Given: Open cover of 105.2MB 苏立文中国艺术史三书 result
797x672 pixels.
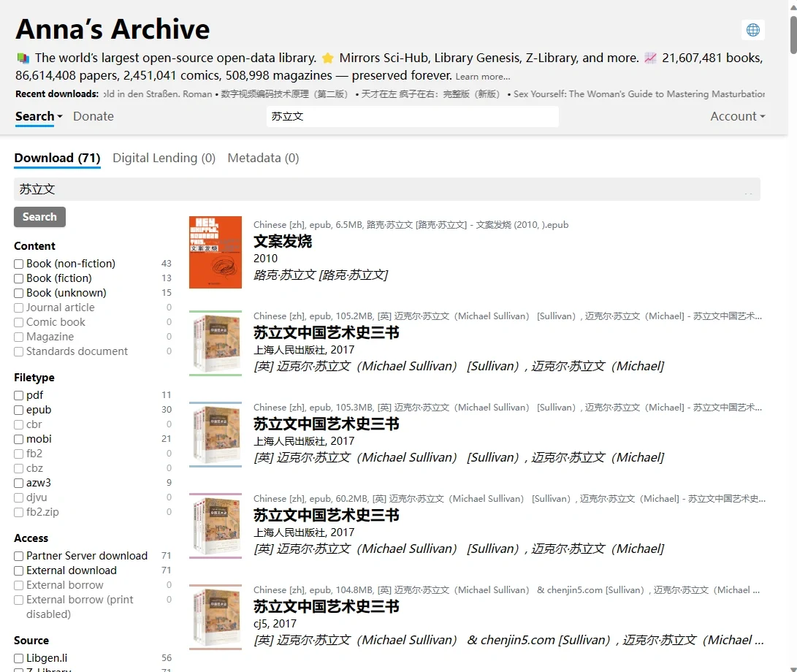Looking at the screenshot, I should click(216, 343).
